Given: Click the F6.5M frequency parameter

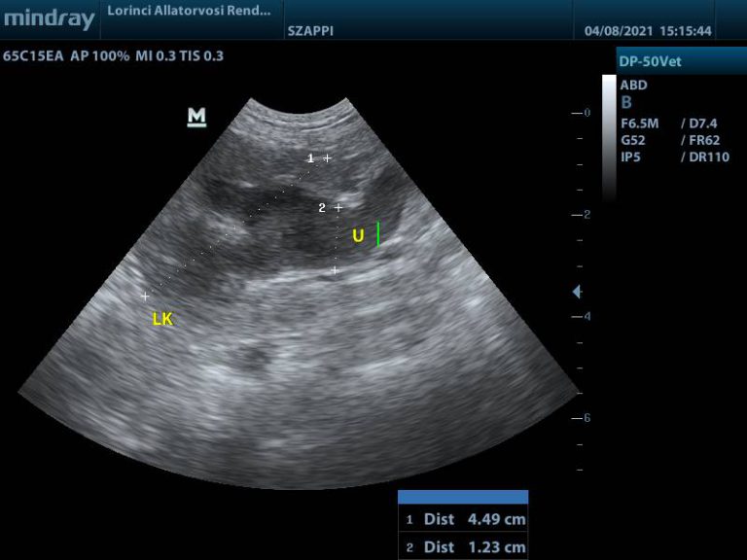Looking at the screenshot, I should tap(640, 123).
